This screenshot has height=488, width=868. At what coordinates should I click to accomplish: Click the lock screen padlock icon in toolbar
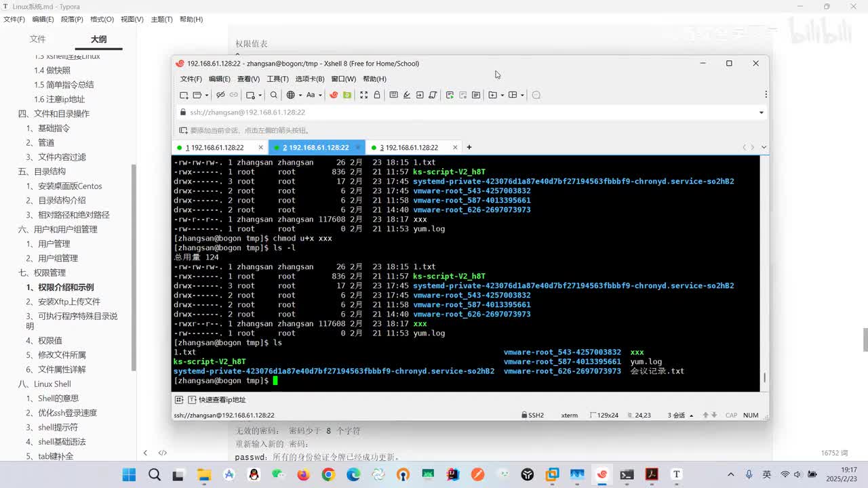[377, 95]
